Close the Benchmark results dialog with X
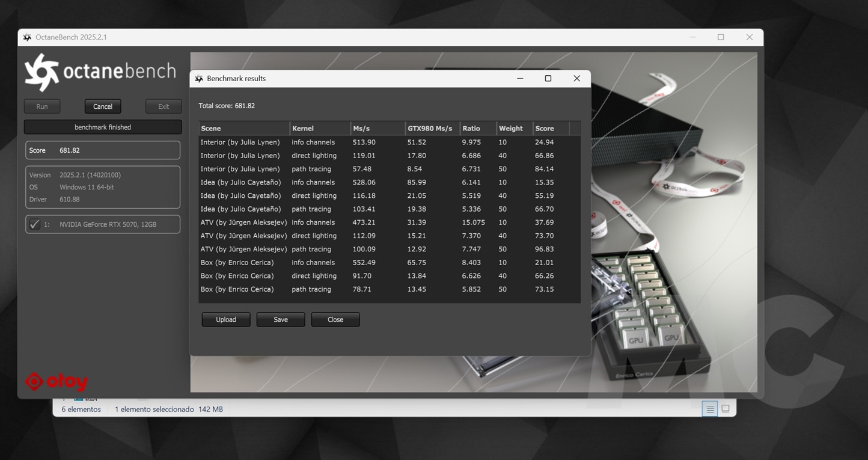Image resolution: width=868 pixels, height=460 pixels. pyautogui.click(x=576, y=79)
